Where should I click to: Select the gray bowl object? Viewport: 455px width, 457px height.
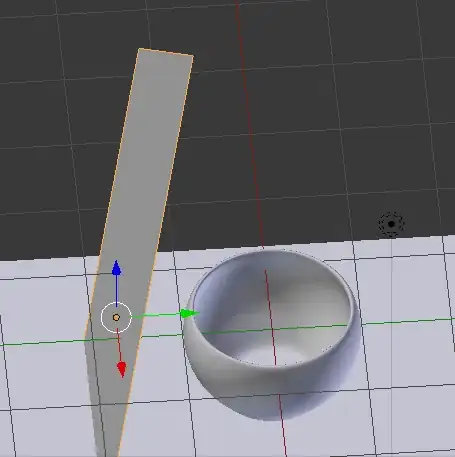(272, 335)
